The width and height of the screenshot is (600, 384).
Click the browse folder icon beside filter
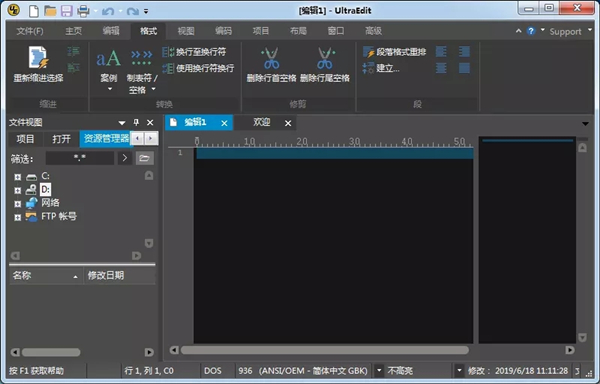(145, 158)
